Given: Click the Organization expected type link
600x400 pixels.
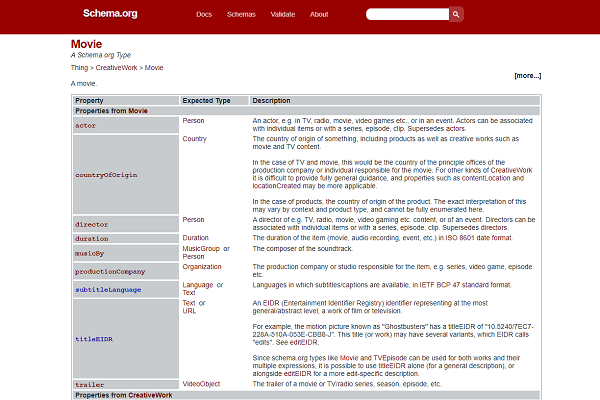Looking at the screenshot, I should tap(202, 267).
